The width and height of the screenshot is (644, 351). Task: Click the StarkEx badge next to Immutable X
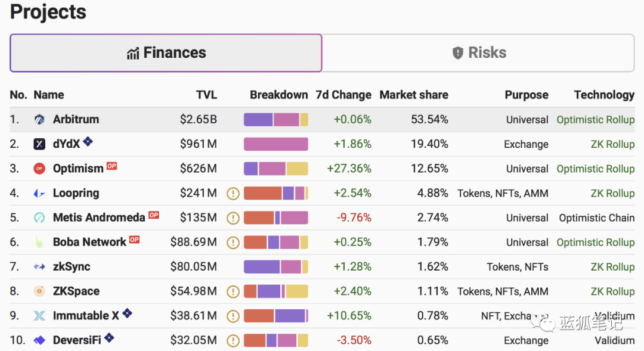click(128, 313)
